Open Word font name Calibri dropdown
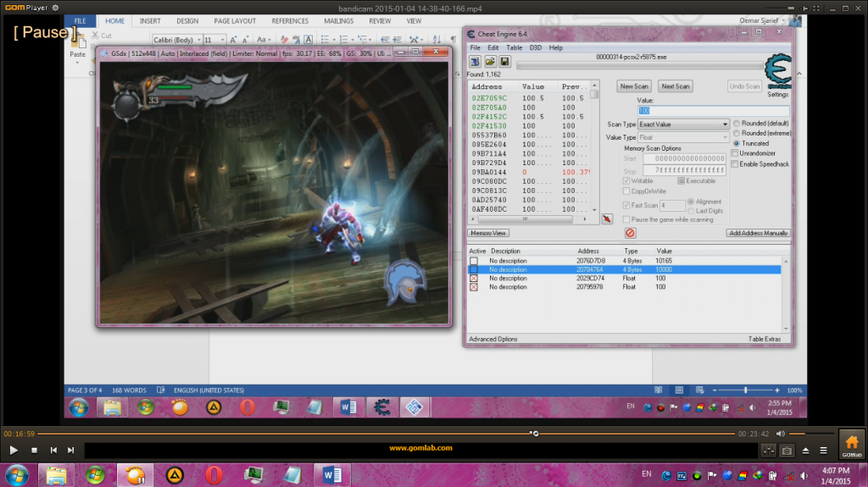The height and width of the screenshot is (487, 868). [198, 40]
